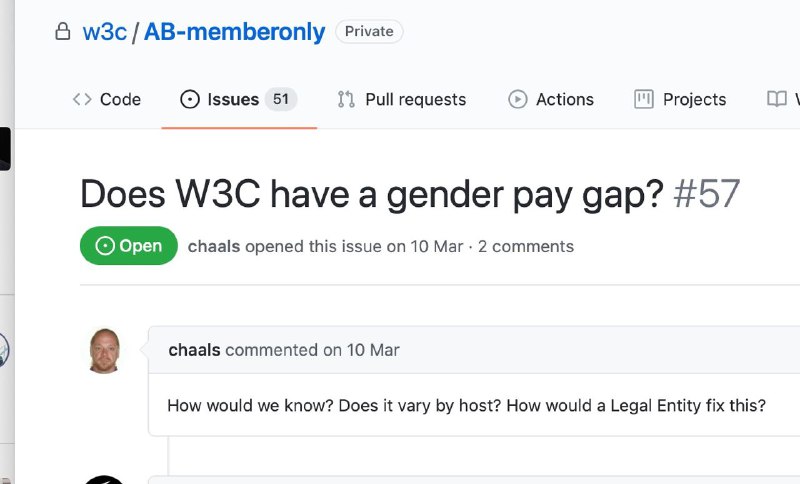Screen dimensions: 800x484
Task: Click chaals author link under the title
Action: coord(214,246)
